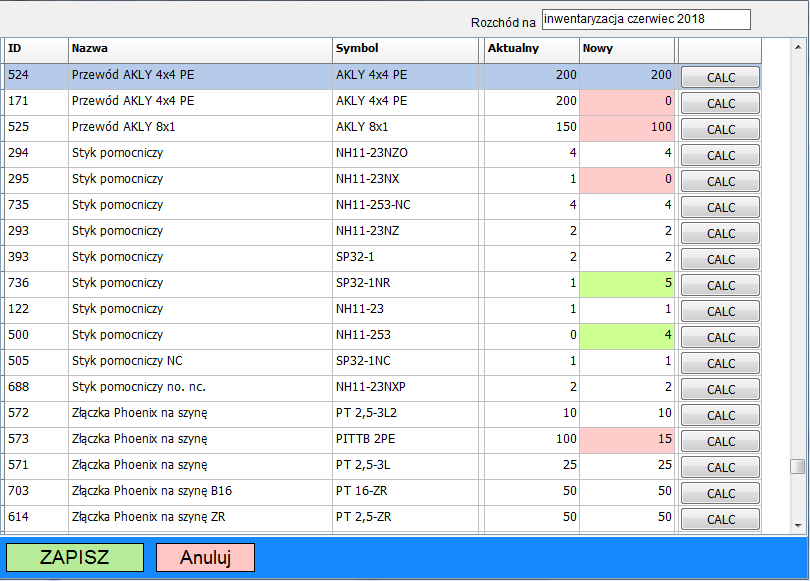This screenshot has width=810, height=581.
Task: Click CALC for row ID 295
Action: pyautogui.click(x=720, y=181)
